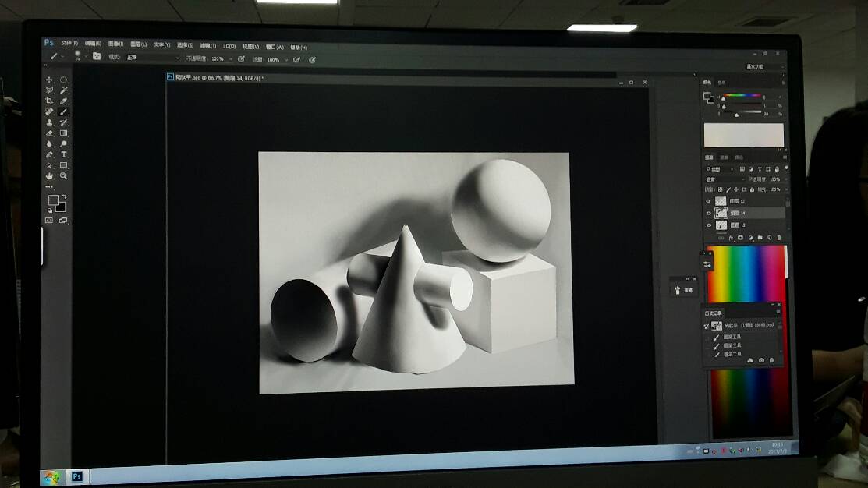Select the Dodge tool

point(64,144)
